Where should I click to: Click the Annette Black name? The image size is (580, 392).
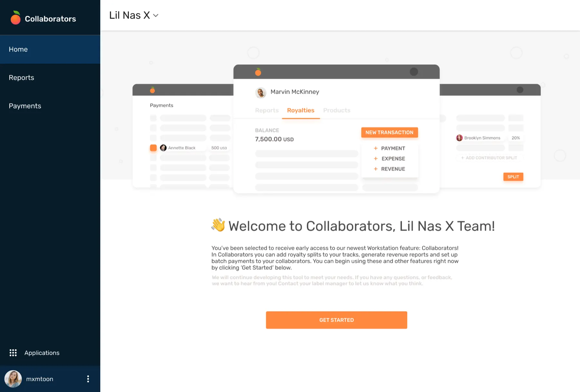click(182, 148)
